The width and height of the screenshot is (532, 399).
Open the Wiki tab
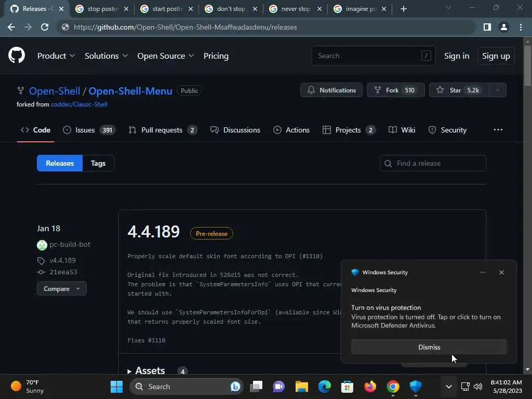[402, 130]
